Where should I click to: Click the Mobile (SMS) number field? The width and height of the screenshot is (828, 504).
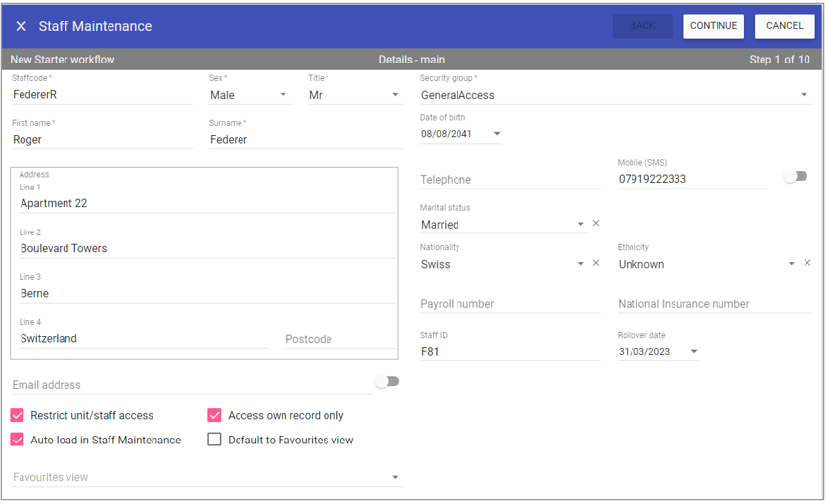tap(693, 180)
